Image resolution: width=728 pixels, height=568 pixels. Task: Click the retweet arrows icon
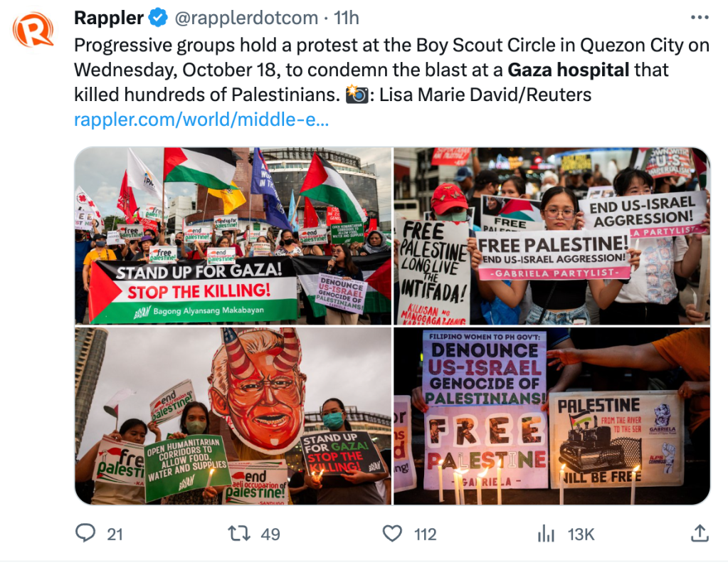pyautogui.click(x=239, y=534)
